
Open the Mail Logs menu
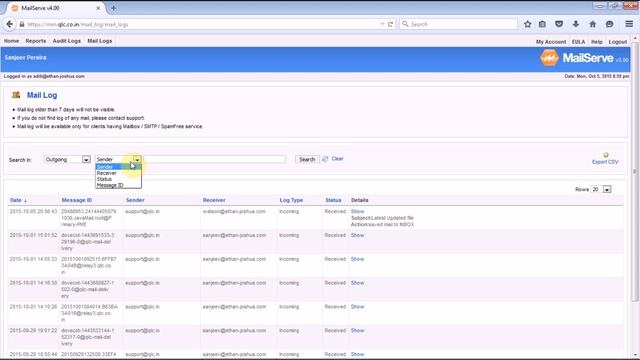[x=100, y=41]
